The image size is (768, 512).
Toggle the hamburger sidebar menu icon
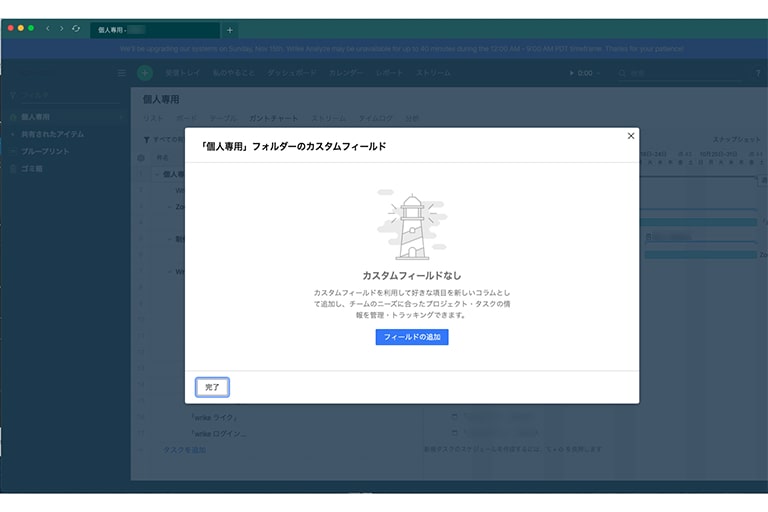point(122,73)
